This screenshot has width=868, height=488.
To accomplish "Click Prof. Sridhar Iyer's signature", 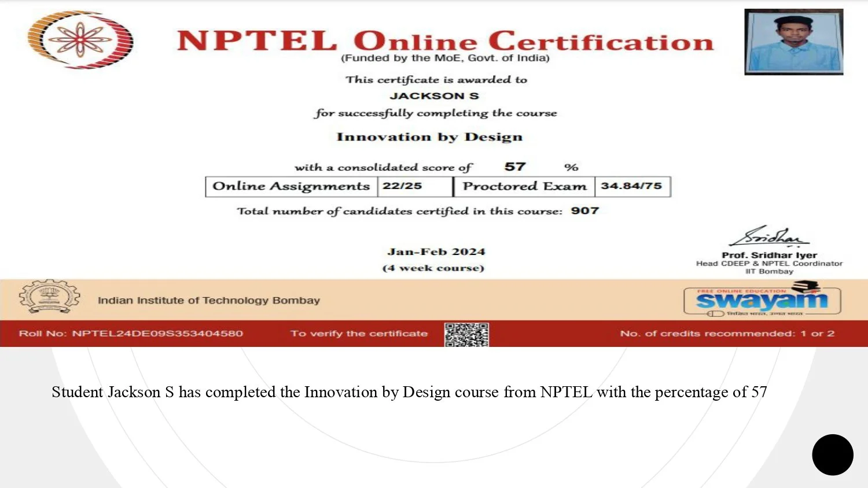I will pos(769,236).
